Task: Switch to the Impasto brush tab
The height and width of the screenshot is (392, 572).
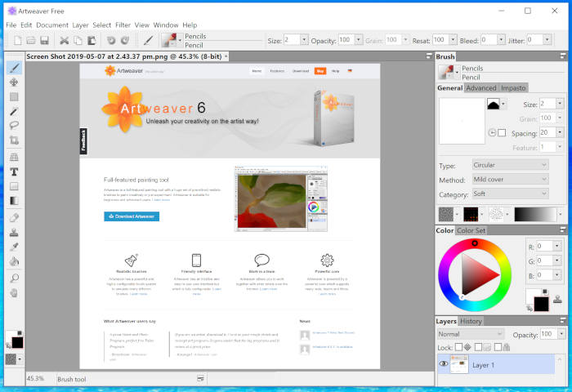Action: (x=513, y=88)
